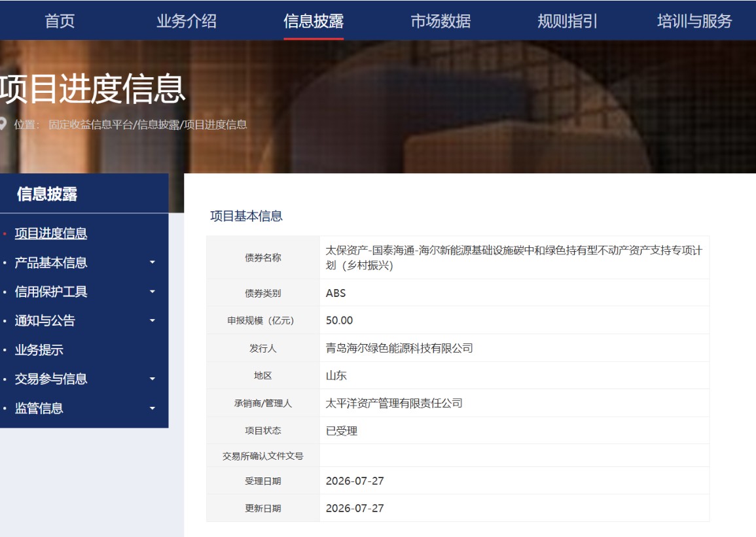
Task: Click the 更新日期 label cell
Action: (262, 508)
